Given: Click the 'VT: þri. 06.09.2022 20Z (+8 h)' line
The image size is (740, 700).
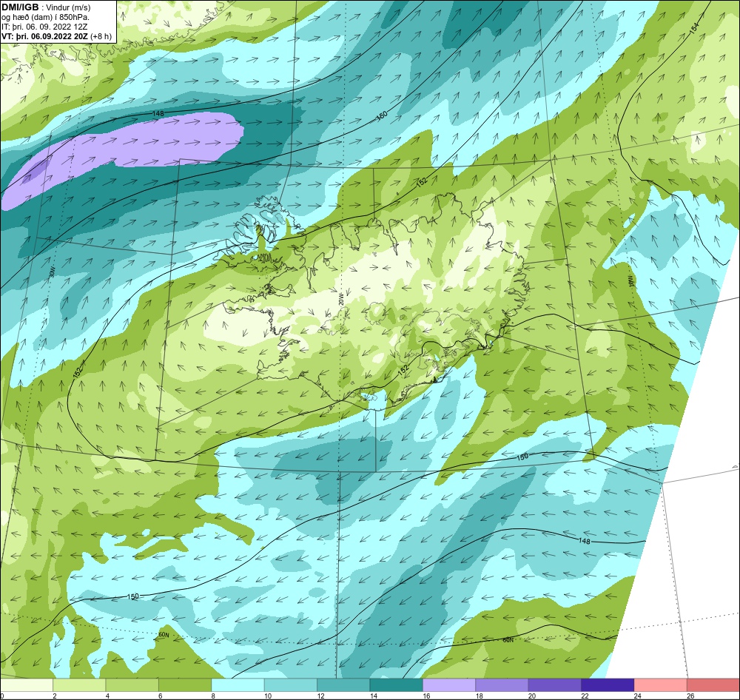Looking at the screenshot, I should click(57, 36).
